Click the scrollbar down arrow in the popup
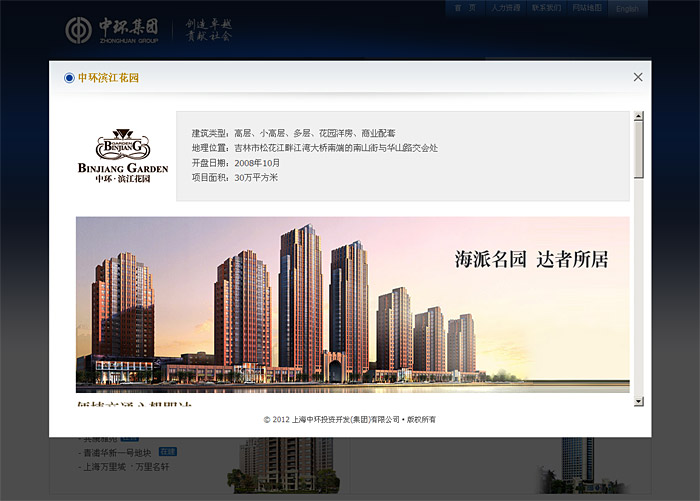This screenshot has width=700, height=501. [x=638, y=401]
